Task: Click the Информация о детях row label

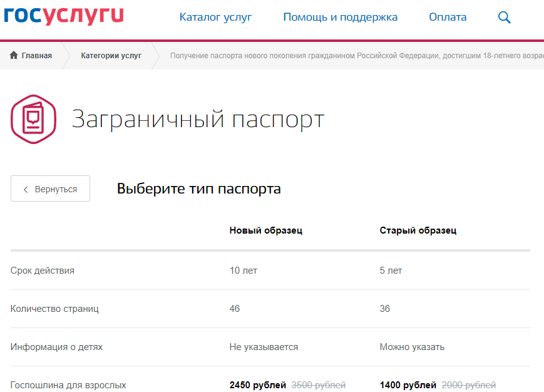Action: tap(56, 347)
